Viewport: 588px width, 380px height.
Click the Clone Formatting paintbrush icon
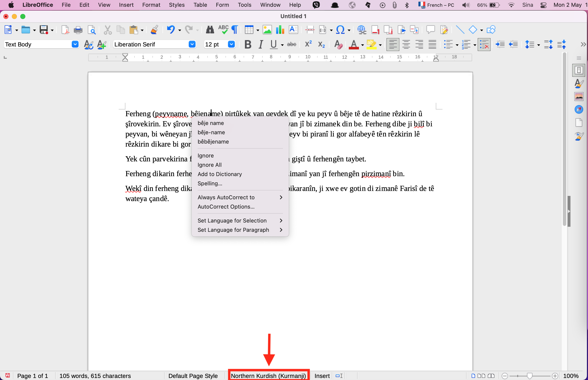tap(155, 30)
